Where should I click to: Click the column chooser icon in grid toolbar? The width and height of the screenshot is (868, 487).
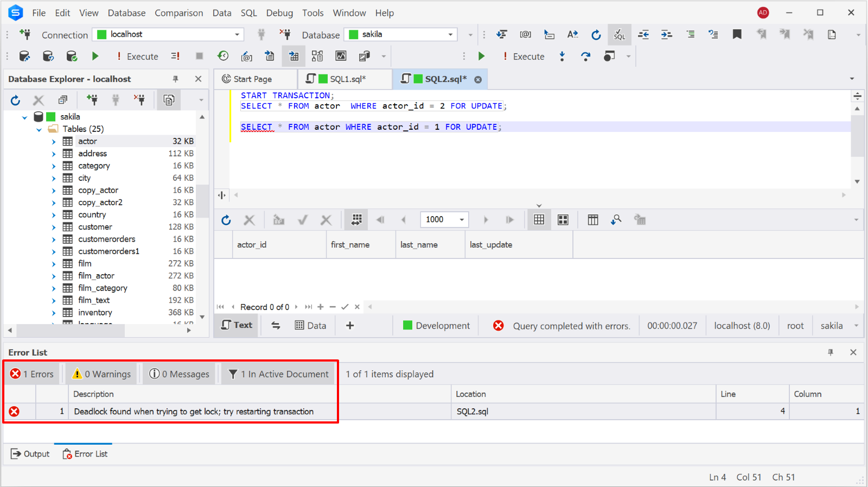(592, 220)
